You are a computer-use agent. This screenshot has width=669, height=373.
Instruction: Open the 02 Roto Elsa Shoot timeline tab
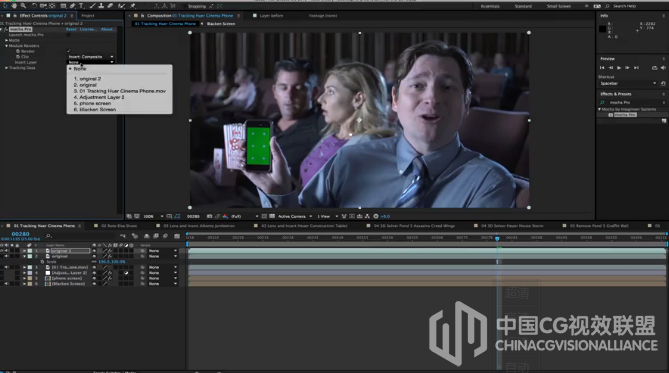(x=119, y=226)
